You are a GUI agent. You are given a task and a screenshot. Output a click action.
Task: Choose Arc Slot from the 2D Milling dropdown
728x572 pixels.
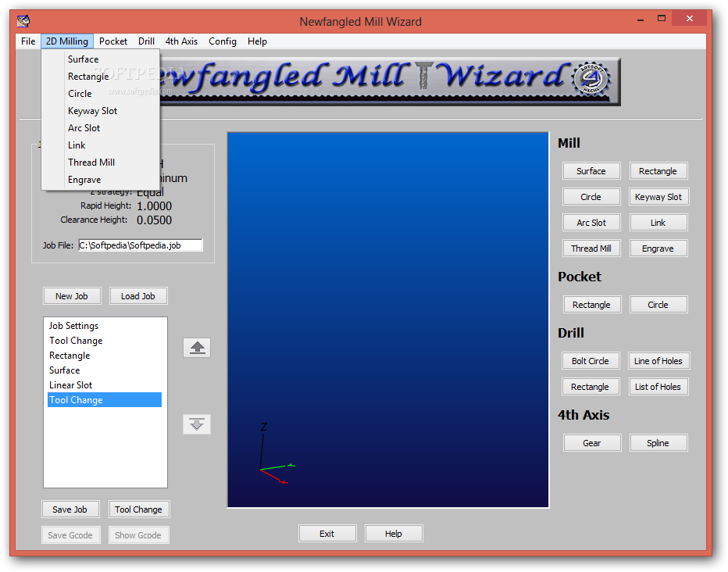[101, 128]
